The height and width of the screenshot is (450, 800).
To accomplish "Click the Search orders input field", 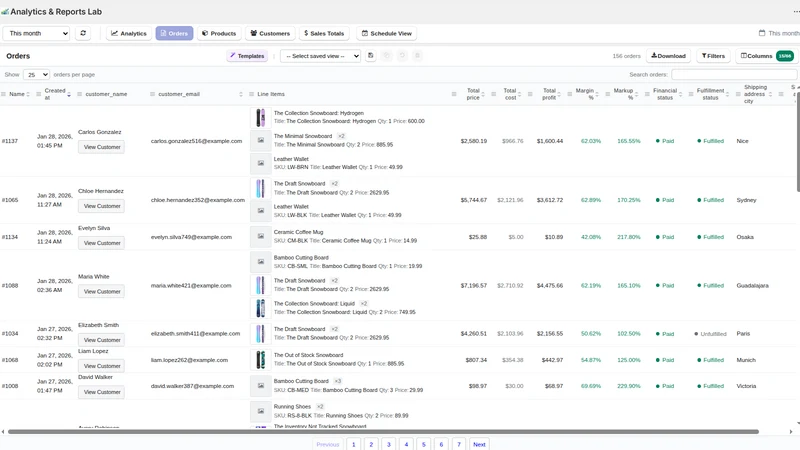I will [734, 74].
